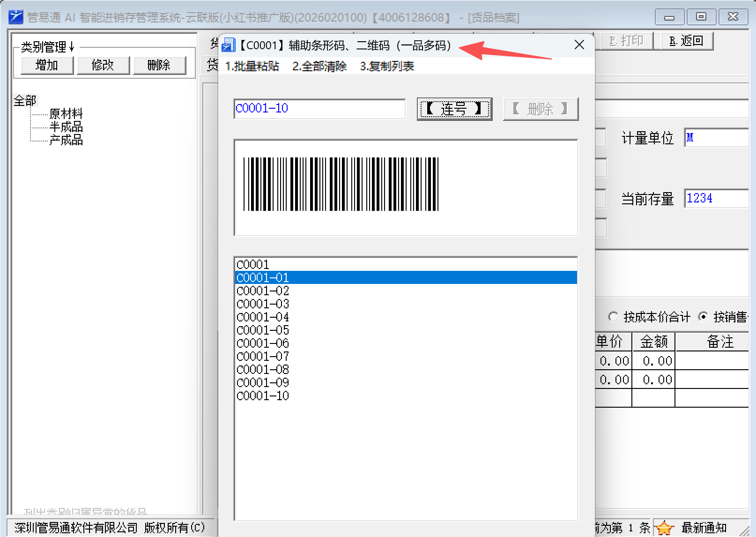The height and width of the screenshot is (537, 756).
Task: Select C0001-05 in barcode list
Action: [x=263, y=330]
